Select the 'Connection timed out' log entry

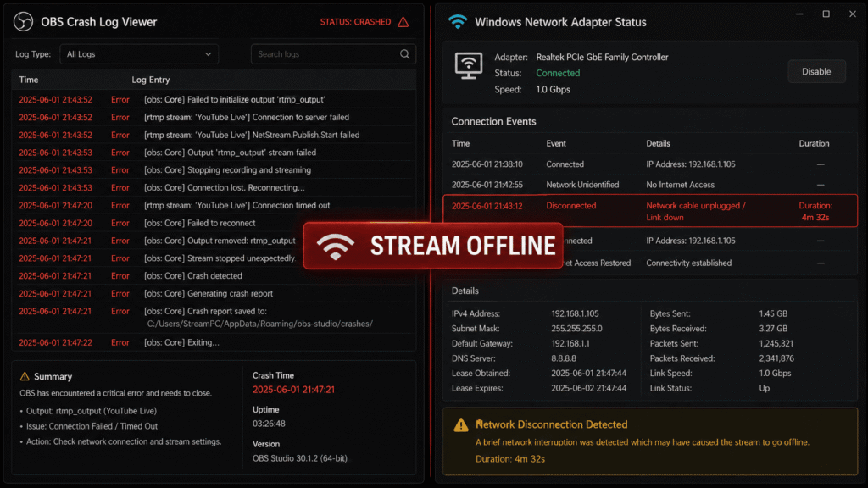click(x=214, y=205)
